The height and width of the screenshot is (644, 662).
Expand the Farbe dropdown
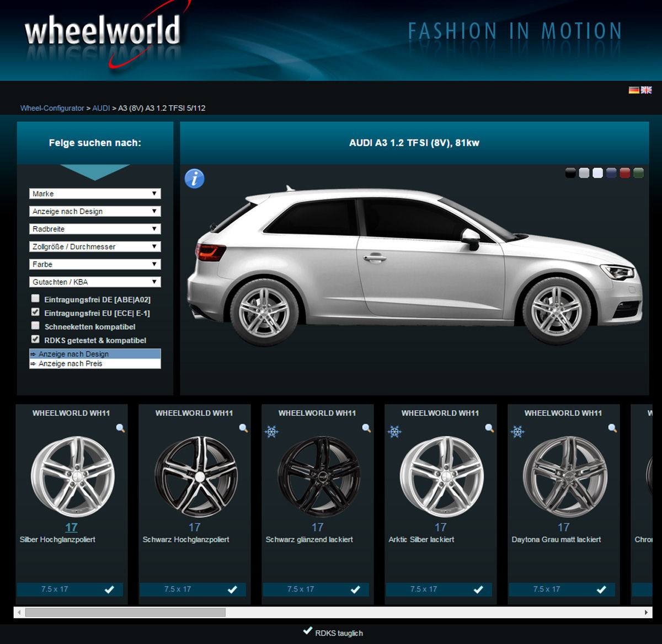(95, 264)
